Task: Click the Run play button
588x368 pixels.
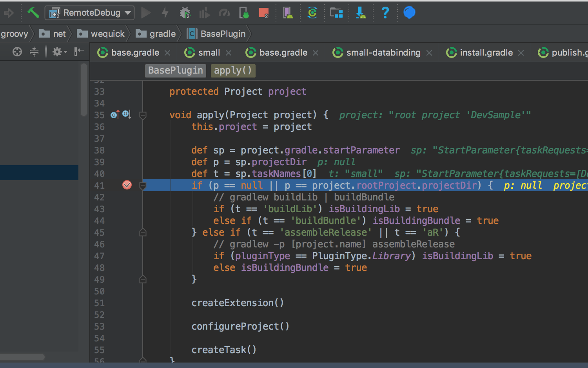Action: 146,13
